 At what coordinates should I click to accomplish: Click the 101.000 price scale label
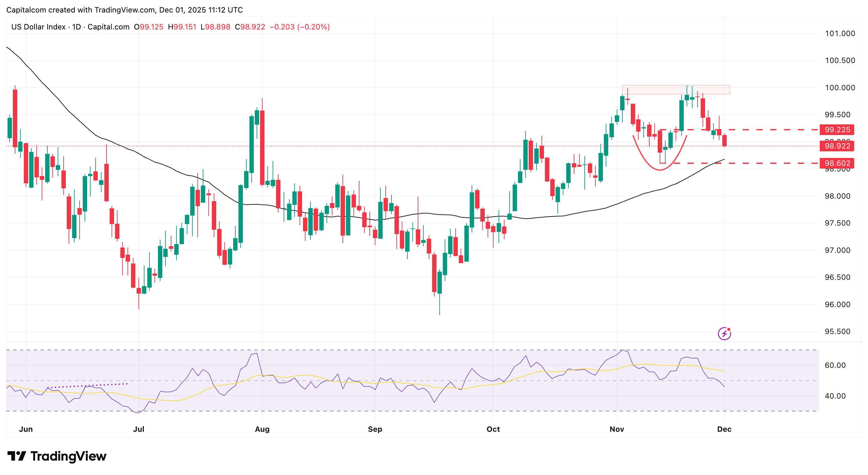pos(839,33)
